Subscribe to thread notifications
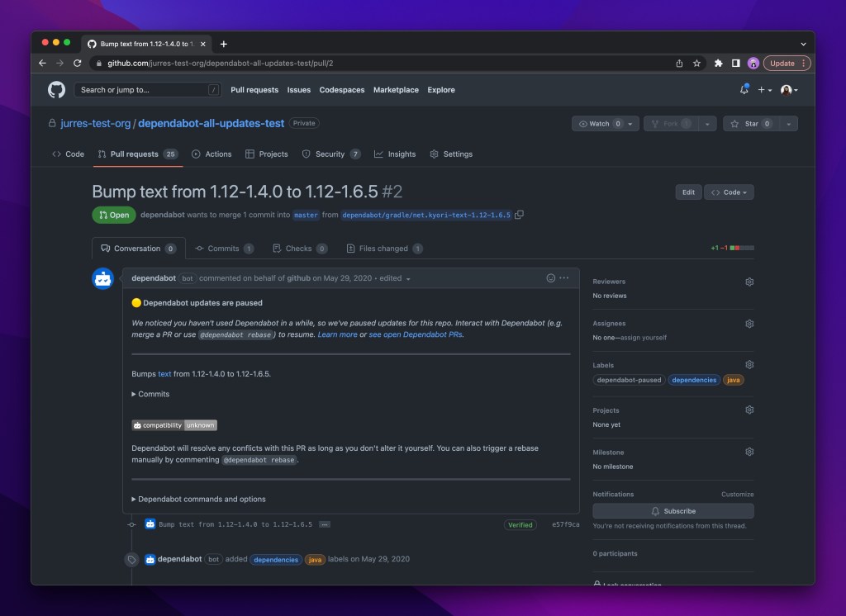This screenshot has width=846, height=616. pos(673,511)
